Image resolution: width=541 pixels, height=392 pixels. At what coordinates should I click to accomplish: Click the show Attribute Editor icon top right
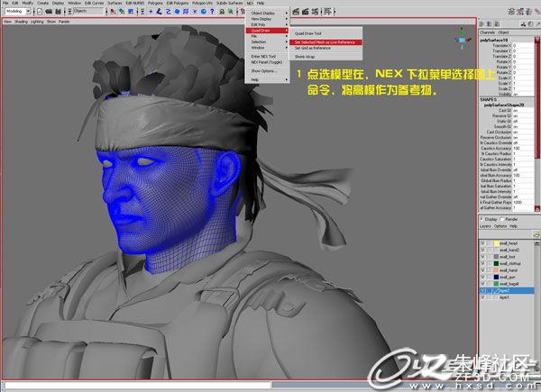[511, 12]
